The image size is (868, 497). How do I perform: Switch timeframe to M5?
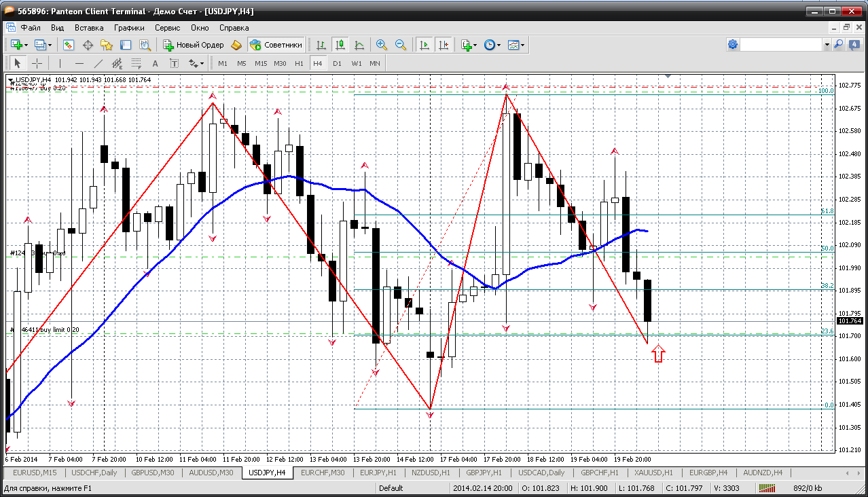click(242, 63)
